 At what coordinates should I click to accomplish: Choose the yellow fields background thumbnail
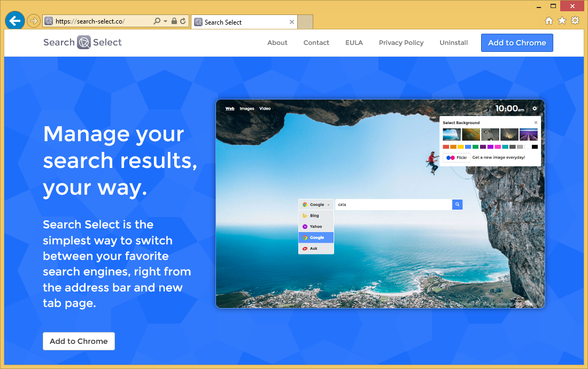(470, 134)
